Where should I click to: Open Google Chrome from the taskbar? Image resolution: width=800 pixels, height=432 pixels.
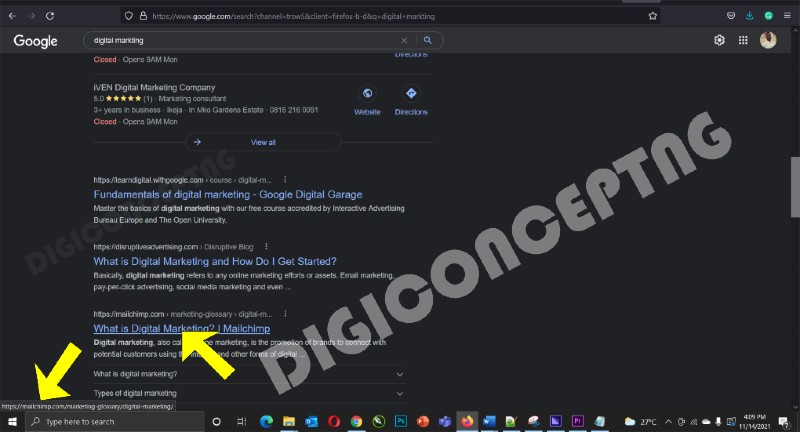tap(356, 421)
